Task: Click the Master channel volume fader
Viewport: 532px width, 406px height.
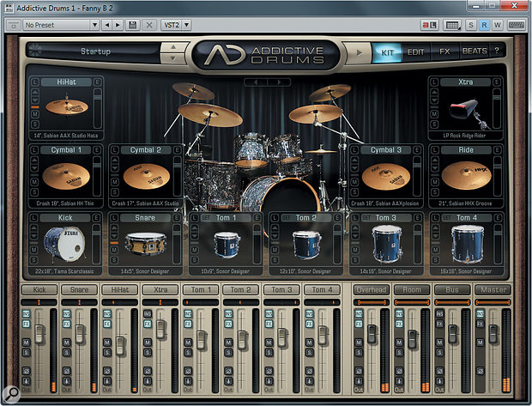Action: [x=493, y=334]
